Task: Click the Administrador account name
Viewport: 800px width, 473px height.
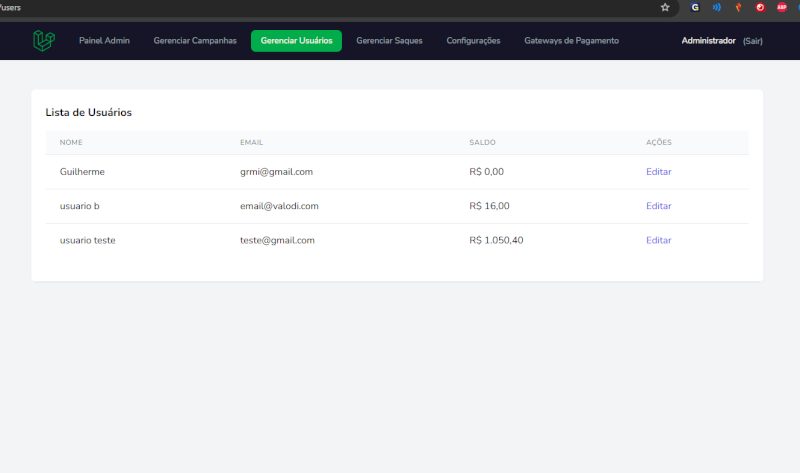Action: 708,41
